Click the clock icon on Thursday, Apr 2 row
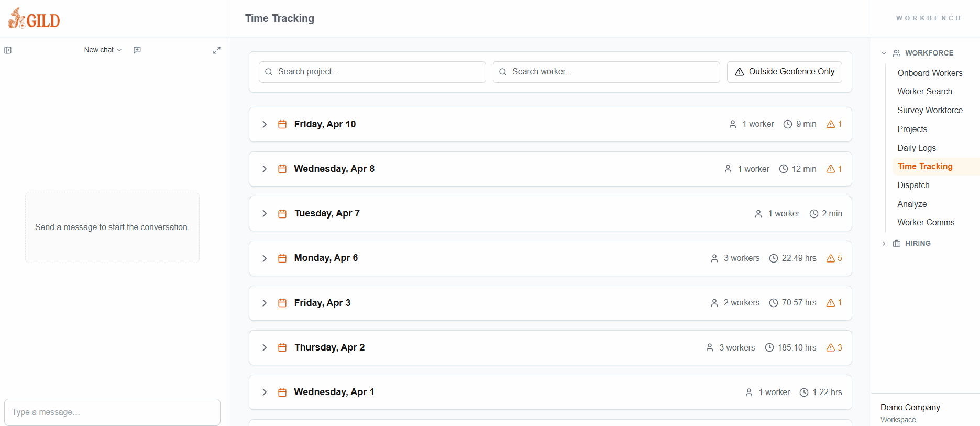The width and height of the screenshot is (980, 426). pyautogui.click(x=769, y=348)
